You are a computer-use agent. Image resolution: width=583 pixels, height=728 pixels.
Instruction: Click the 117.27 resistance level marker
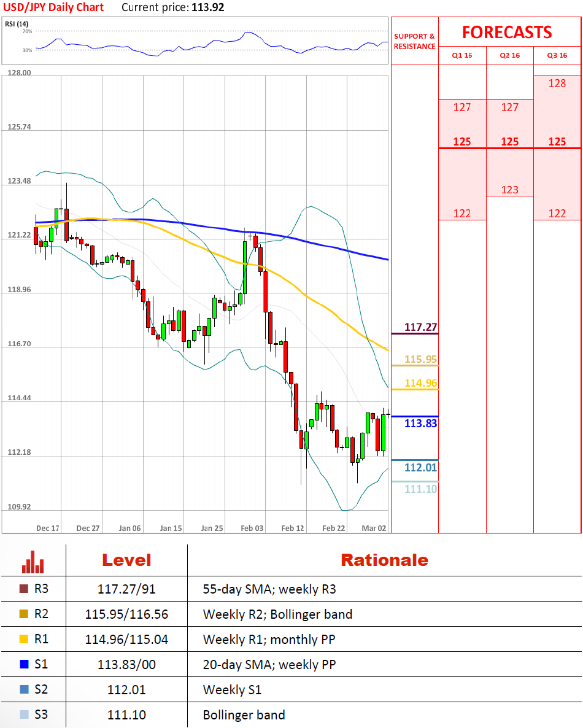pos(420,327)
